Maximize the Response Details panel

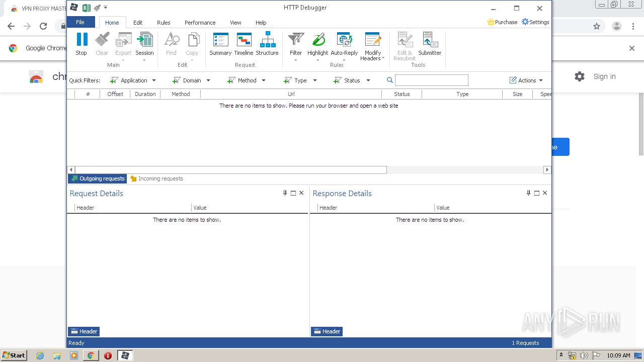pyautogui.click(x=537, y=193)
